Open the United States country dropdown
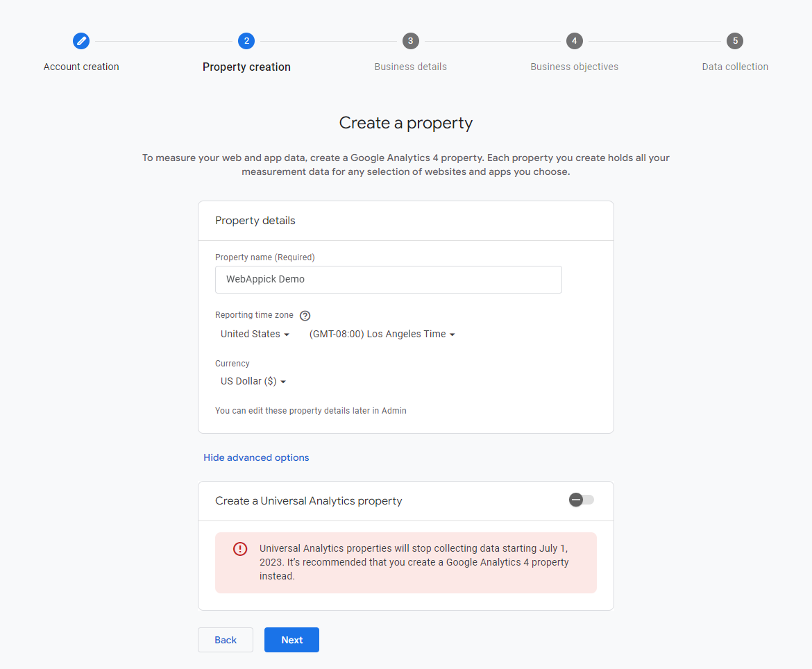Image resolution: width=812 pixels, height=669 pixels. click(255, 334)
